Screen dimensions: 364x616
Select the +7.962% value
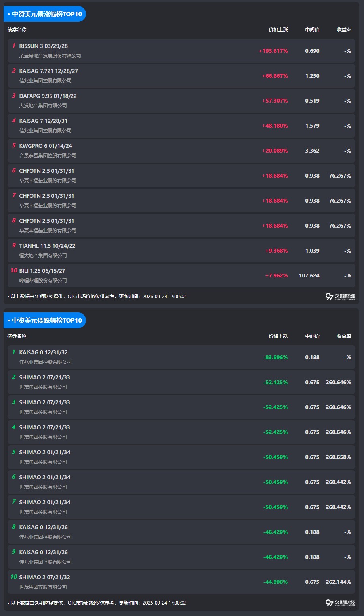(276, 275)
